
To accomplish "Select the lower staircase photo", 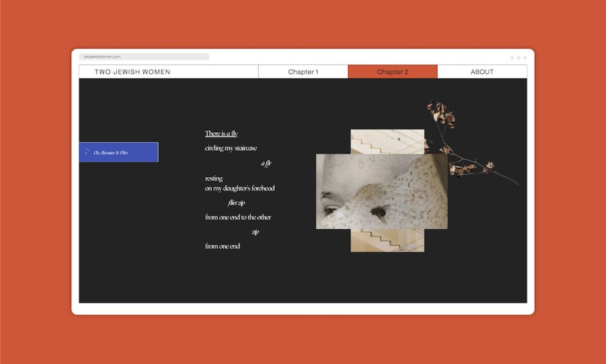I will tap(387, 240).
